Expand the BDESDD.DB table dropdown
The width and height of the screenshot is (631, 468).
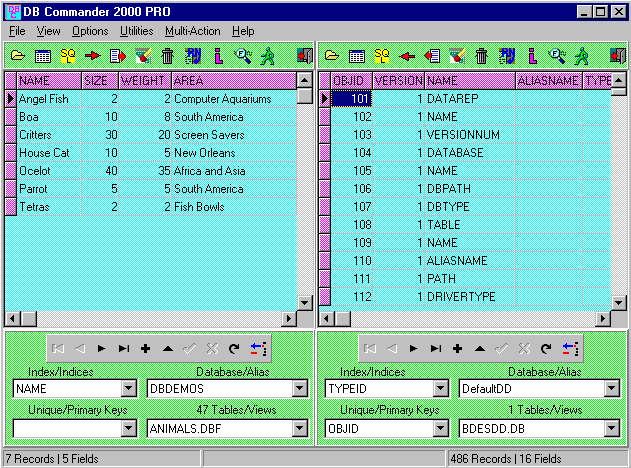(x=612, y=429)
